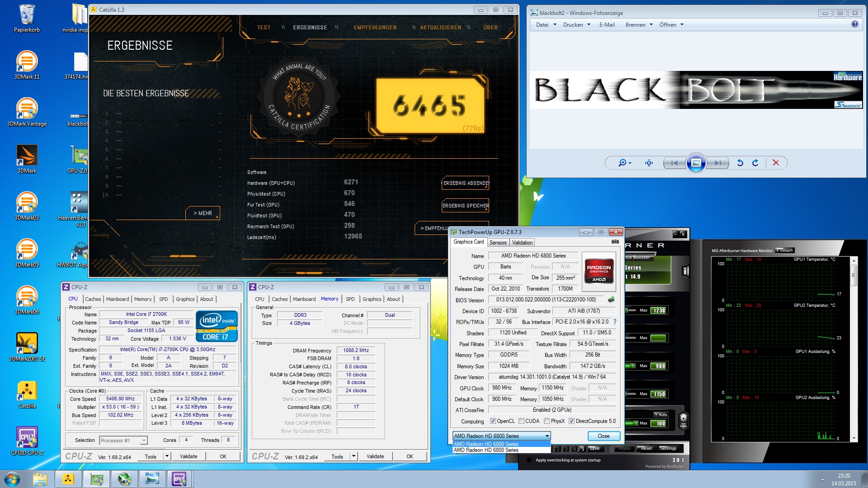Open Tools dropdown arrow in left CPU-Z

167,456
